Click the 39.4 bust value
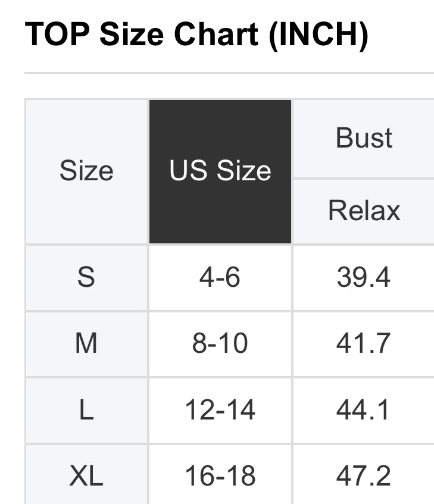The image size is (434, 504). (x=364, y=277)
